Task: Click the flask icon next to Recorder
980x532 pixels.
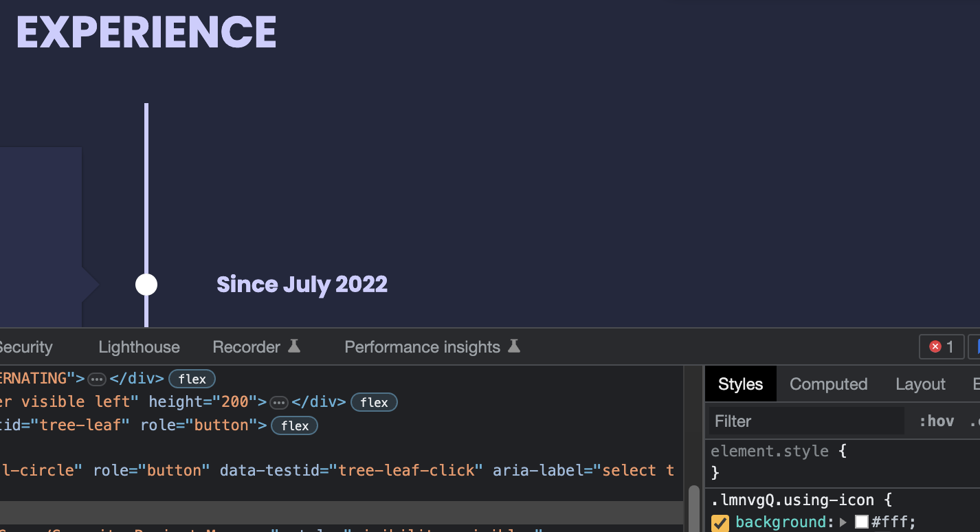Action: 295,346
